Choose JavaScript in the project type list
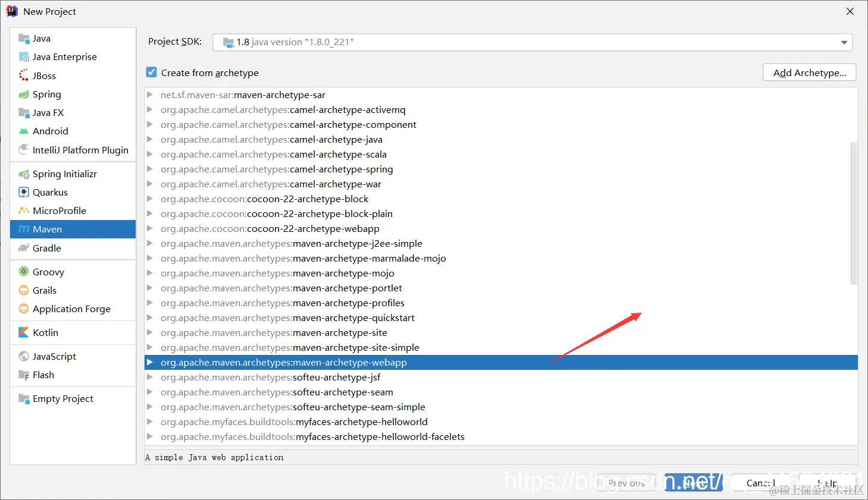Screen dimensions: 868x500 pos(73,356)
